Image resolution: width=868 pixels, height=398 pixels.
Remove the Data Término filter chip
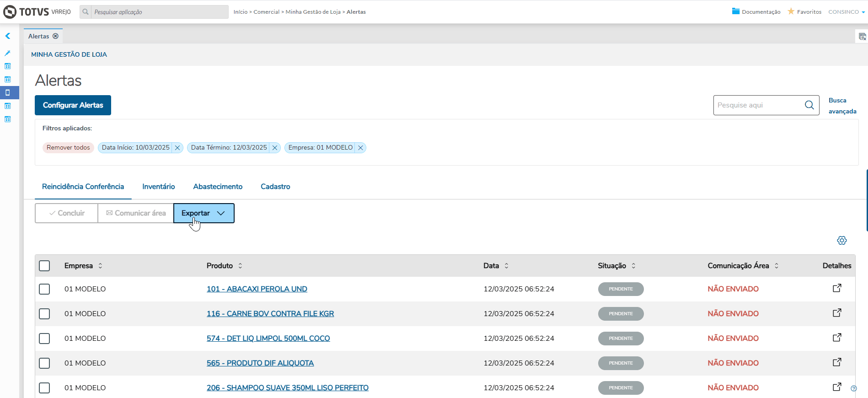point(275,148)
